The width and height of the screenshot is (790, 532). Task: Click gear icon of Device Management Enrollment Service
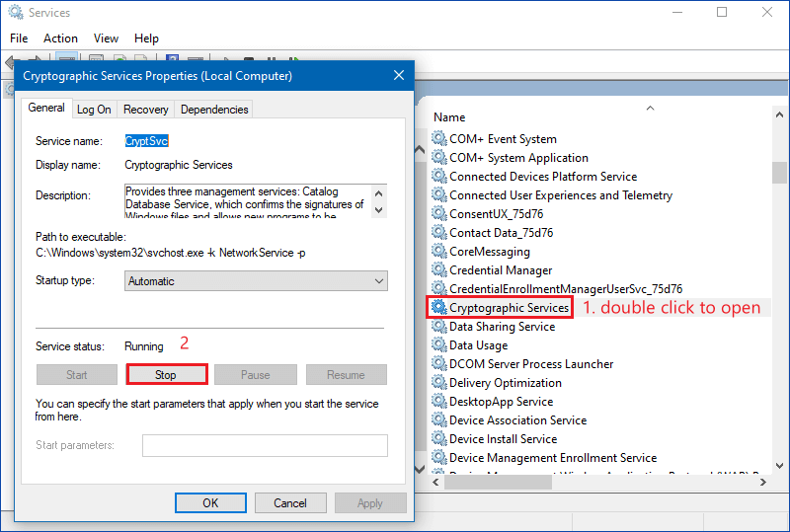coord(439,457)
